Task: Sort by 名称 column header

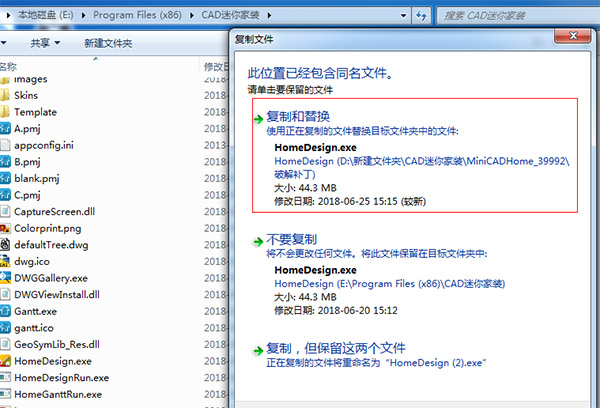Action: pyautogui.click(x=8, y=67)
